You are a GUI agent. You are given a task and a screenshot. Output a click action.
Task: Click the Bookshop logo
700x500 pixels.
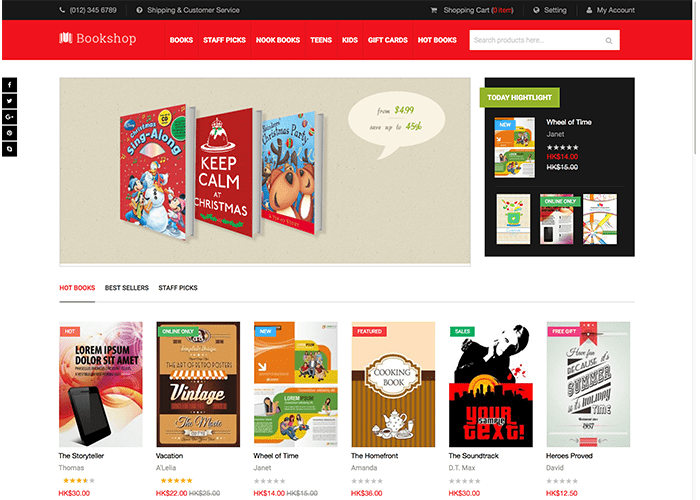pyautogui.click(x=98, y=38)
